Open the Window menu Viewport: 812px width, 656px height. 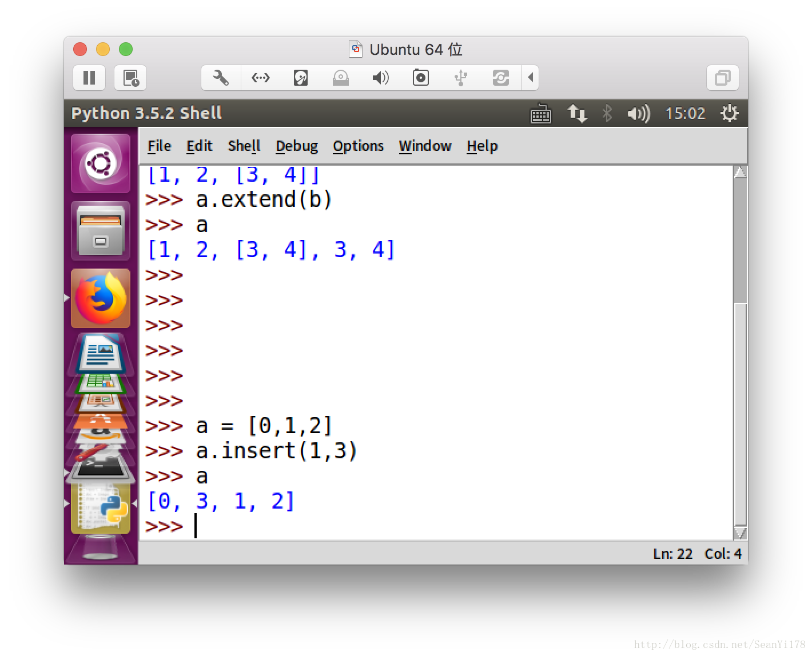click(425, 146)
